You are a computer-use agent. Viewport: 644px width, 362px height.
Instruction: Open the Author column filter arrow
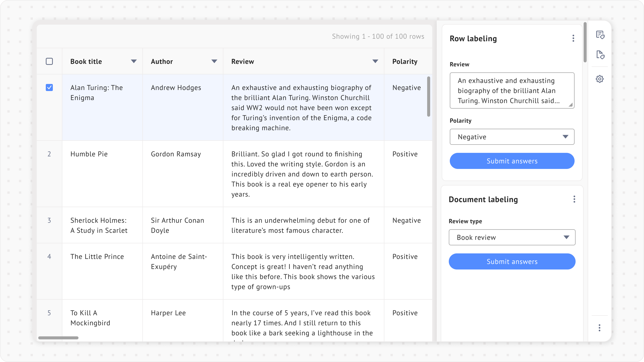(214, 61)
